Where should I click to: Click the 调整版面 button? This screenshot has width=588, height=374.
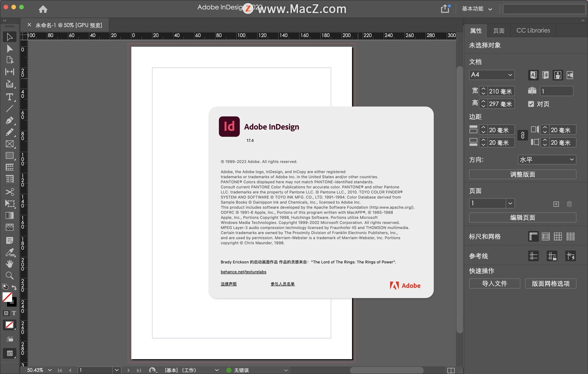click(x=522, y=174)
